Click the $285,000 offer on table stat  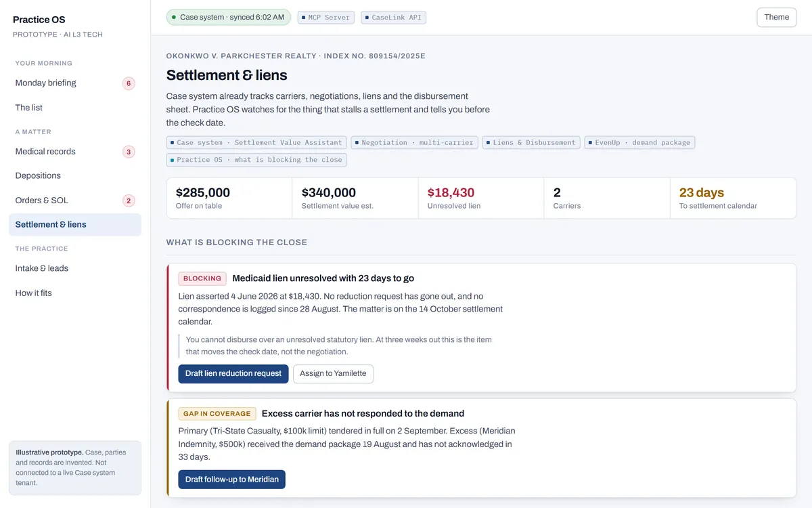pos(229,198)
